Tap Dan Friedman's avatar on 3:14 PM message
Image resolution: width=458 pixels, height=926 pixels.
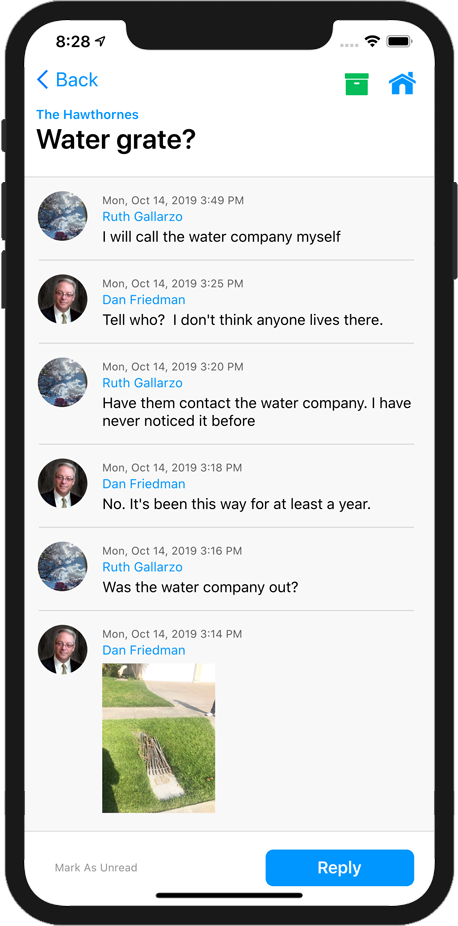point(63,649)
